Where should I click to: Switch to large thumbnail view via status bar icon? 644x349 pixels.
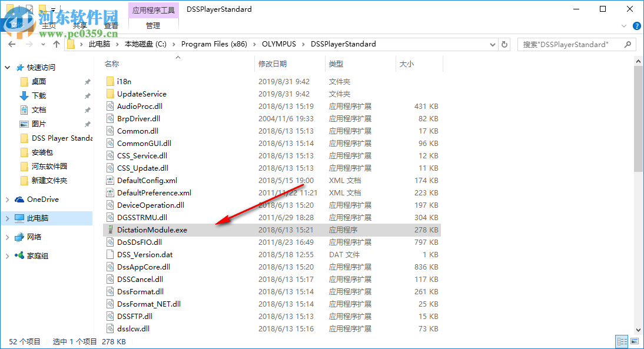pyautogui.click(x=635, y=341)
